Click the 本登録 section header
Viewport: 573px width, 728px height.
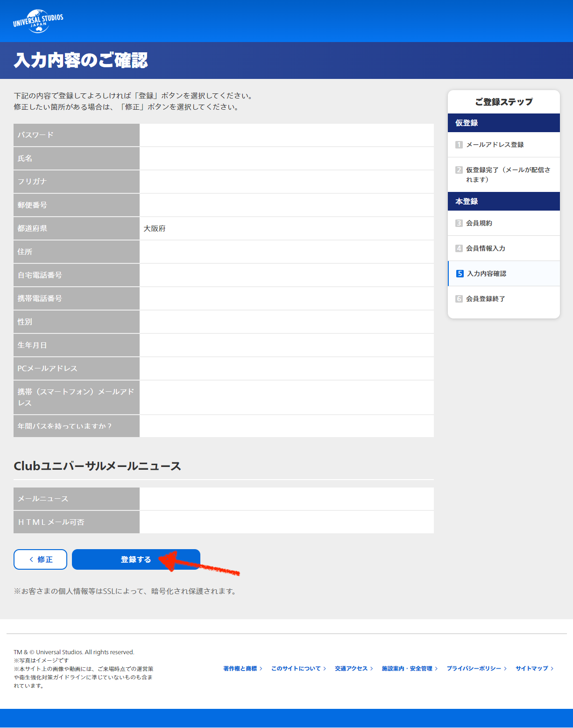click(504, 201)
